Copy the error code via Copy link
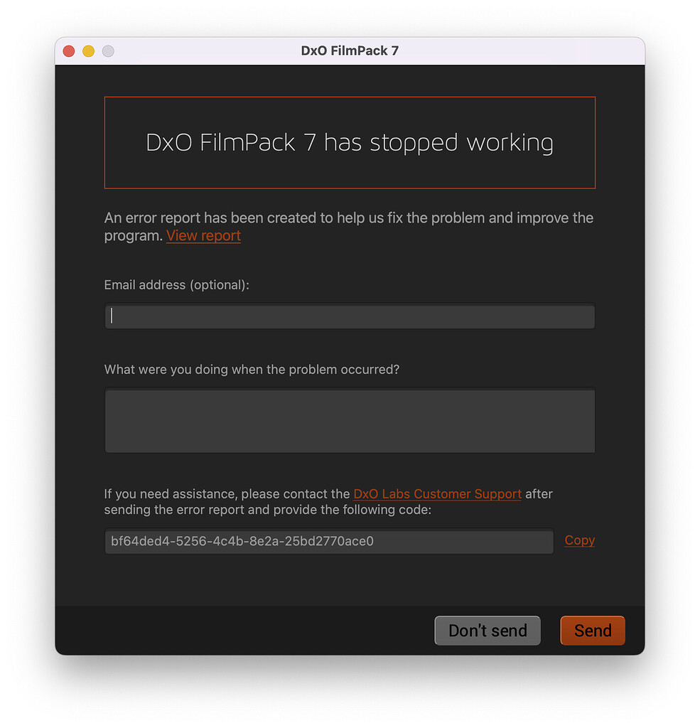Screen dimensions: 700x728 pyautogui.click(x=579, y=540)
